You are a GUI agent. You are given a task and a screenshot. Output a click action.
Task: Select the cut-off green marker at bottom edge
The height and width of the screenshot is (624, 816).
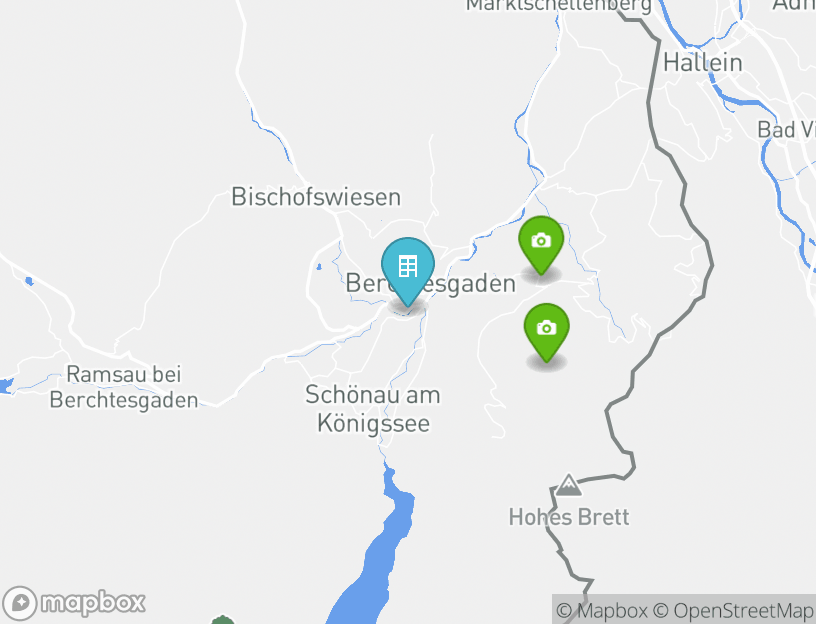point(222,619)
